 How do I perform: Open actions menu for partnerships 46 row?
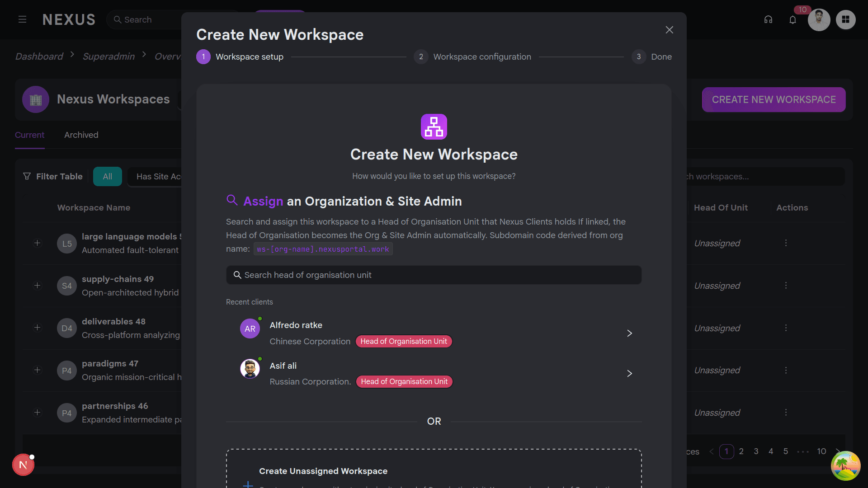(786, 413)
